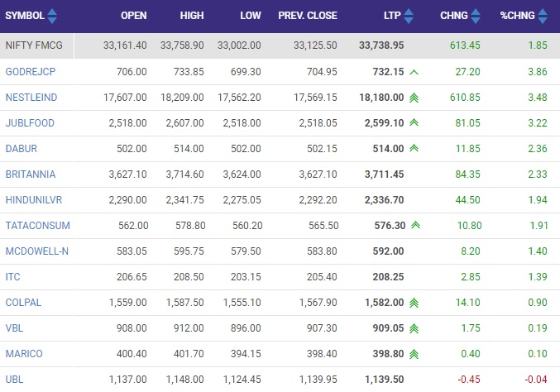Open the BRITANNIA symbol link

point(31,174)
